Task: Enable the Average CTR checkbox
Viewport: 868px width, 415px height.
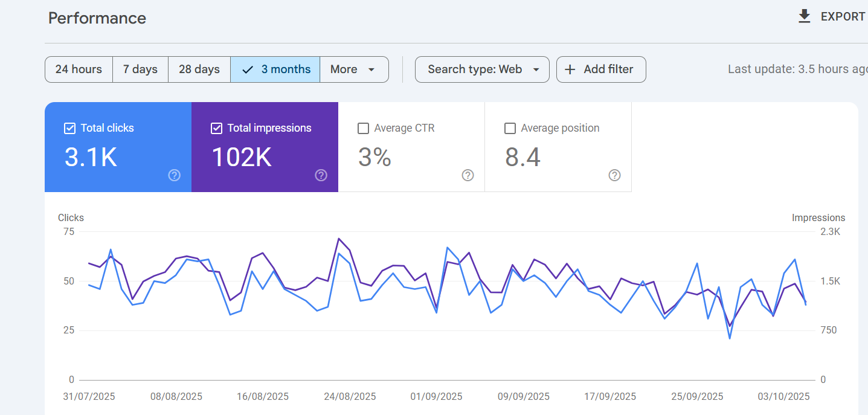Action: (363, 128)
